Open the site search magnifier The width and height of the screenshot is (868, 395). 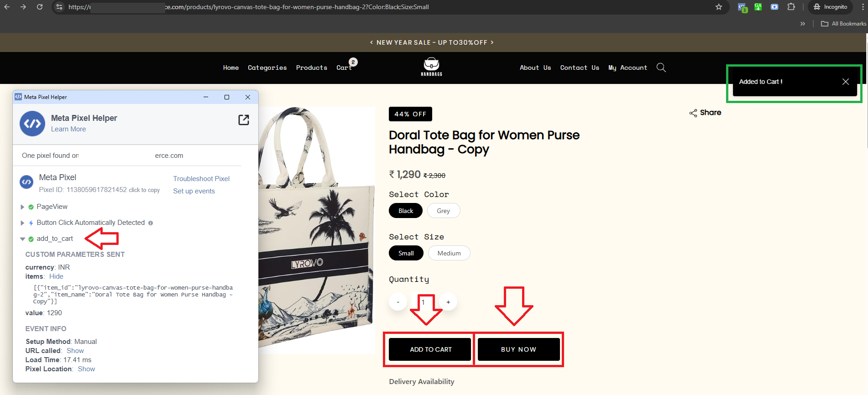tap(661, 68)
